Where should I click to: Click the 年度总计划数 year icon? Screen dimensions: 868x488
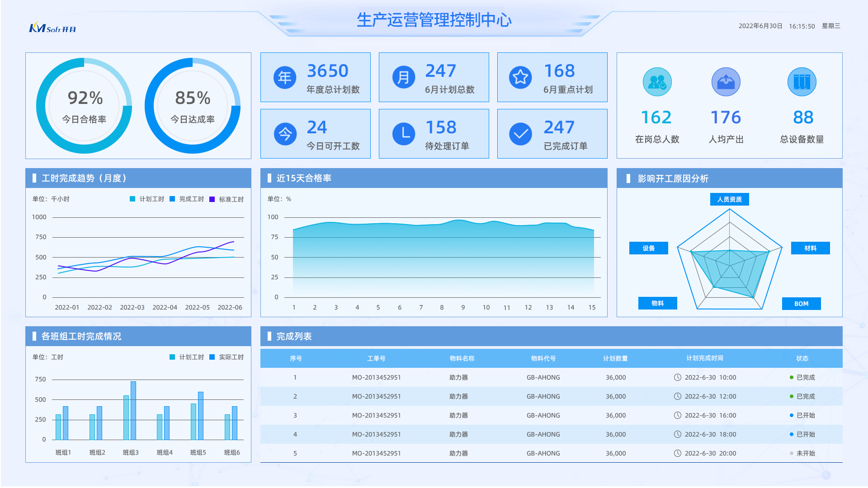click(x=285, y=78)
